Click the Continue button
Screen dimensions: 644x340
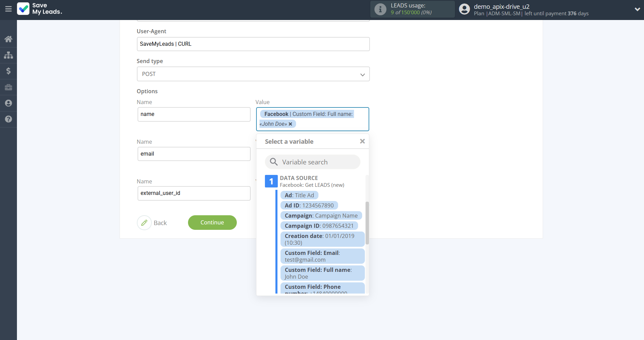point(212,222)
